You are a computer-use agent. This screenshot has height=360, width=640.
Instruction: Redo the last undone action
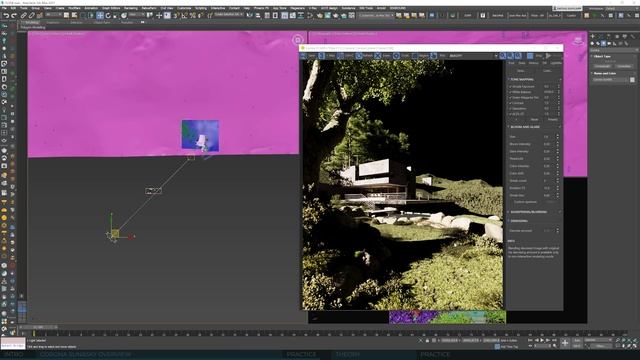click(x=13, y=16)
